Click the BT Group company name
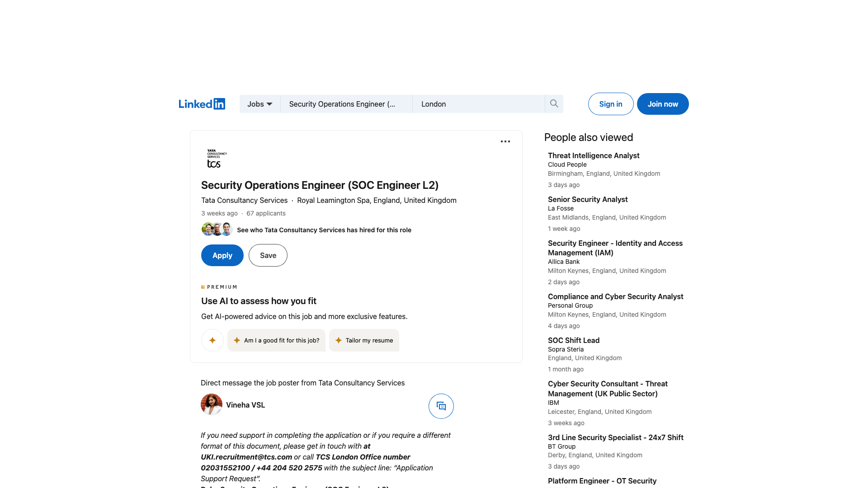 [x=561, y=446]
